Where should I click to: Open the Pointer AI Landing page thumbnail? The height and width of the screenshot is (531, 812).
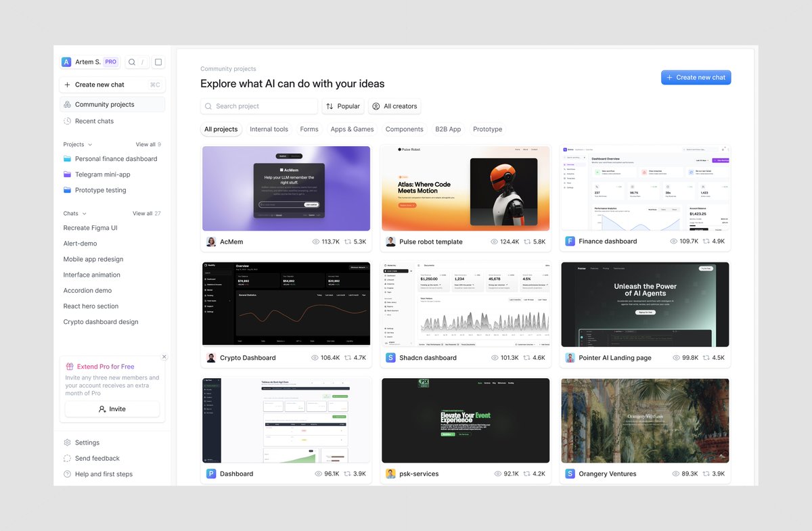tap(645, 304)
